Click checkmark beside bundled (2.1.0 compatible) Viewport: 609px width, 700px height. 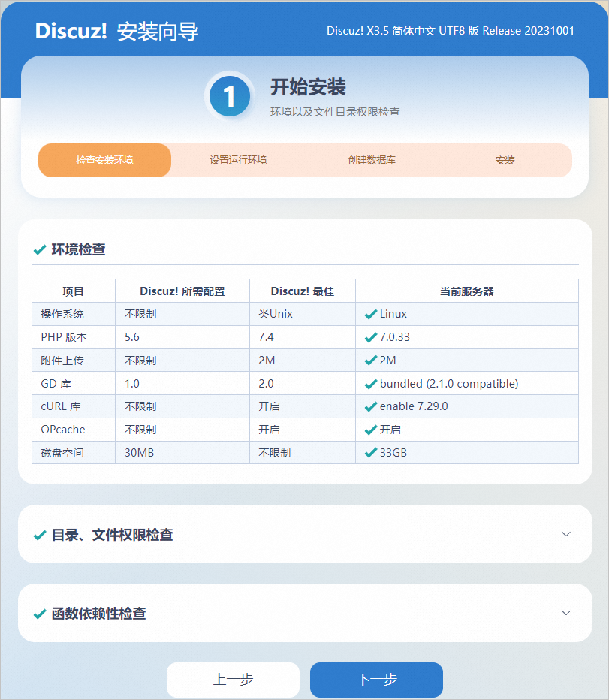click(370, 384)
